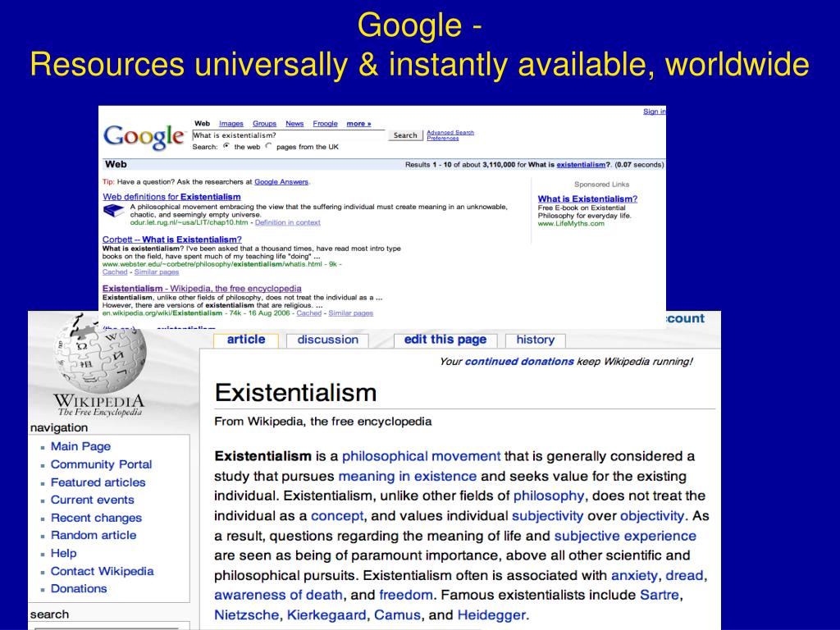Open Recent changes in navigation
840x630 pixels.
pos(96,518)
